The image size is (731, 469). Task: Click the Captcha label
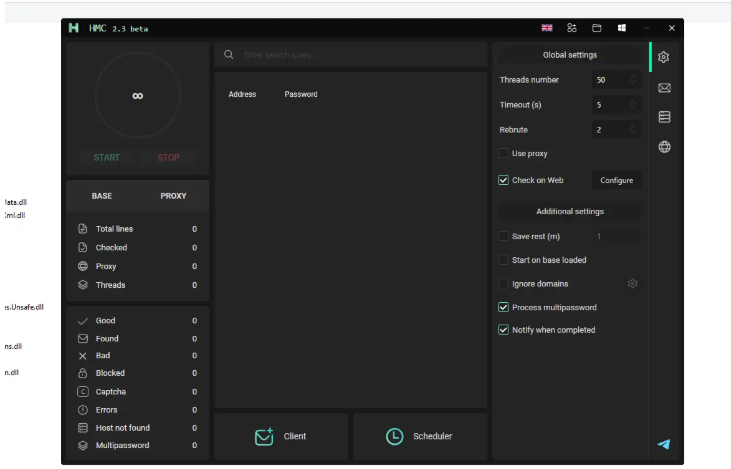tap(110, 392)
